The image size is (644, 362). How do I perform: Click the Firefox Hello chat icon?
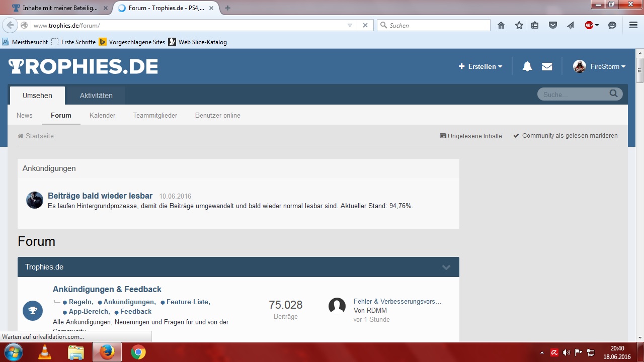click(612, 25)
